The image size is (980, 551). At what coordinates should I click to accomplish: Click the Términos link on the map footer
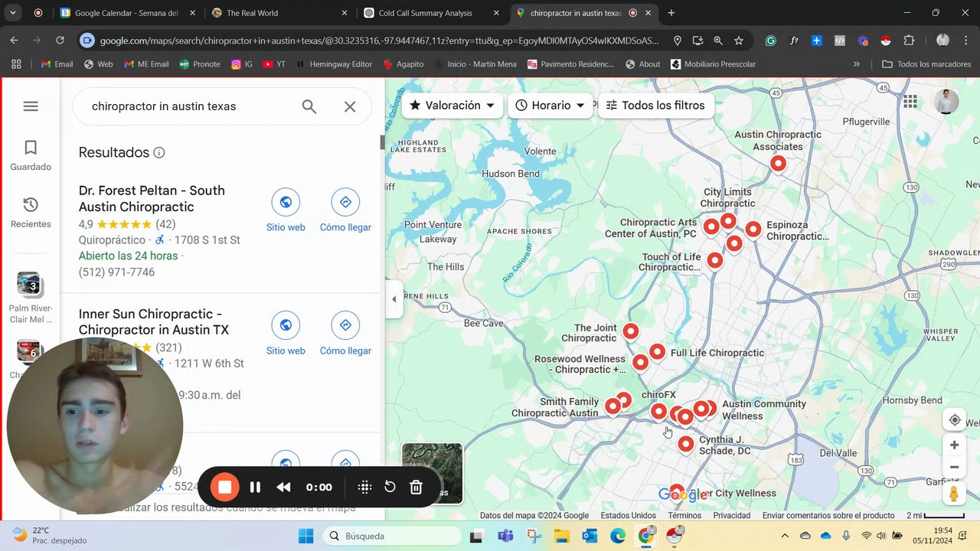(x=684, y=516)
